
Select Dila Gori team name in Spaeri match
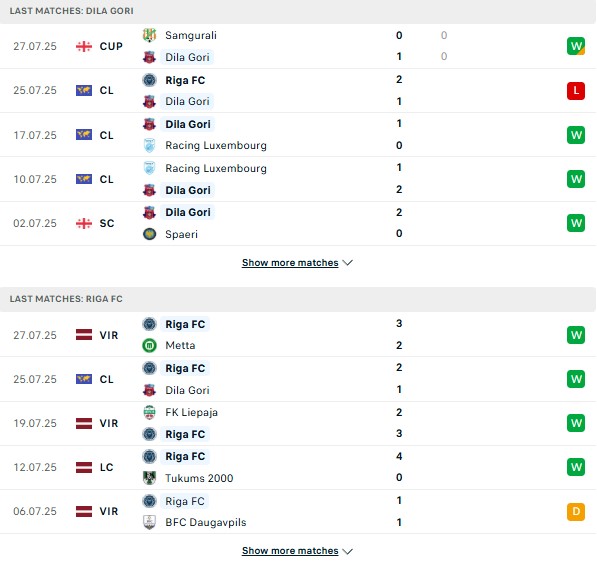tap(188, 212)
